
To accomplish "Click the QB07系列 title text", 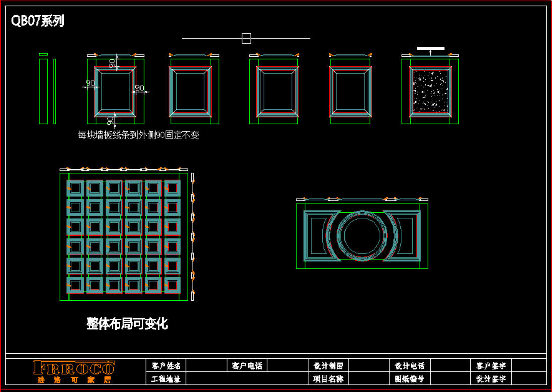I will click(38, 21).
